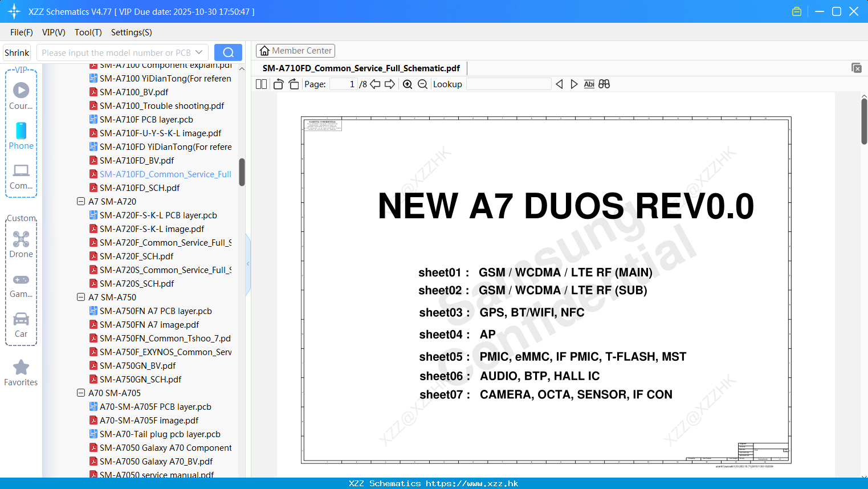The width and height of the screenshot is (868, 489).
Task: Click the Member Center home icon
Action: pos(264,51)
